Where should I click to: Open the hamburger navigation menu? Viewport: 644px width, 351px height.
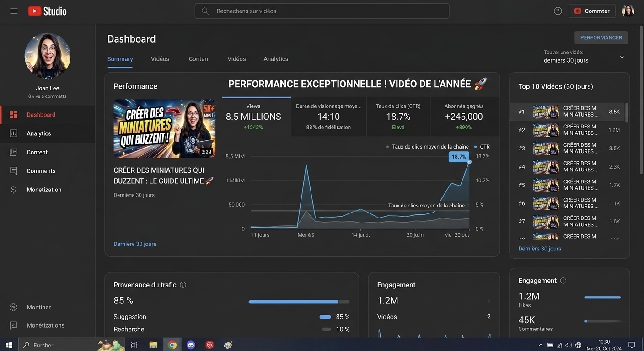pyautogui.click(x=14, y=11)
